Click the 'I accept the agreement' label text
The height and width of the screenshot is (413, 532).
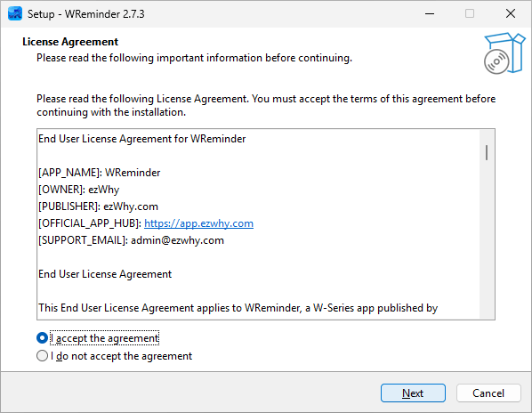point(104,338)
